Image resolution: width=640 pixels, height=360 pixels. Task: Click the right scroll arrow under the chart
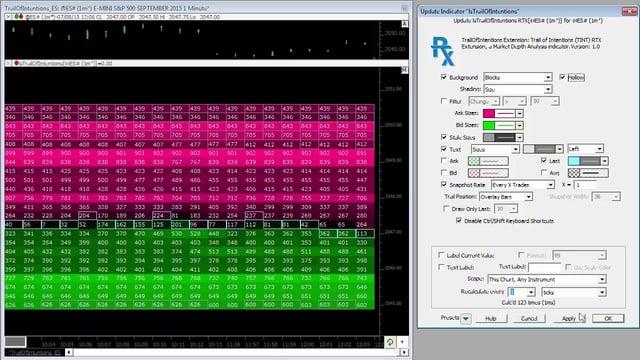coord(404,352)
